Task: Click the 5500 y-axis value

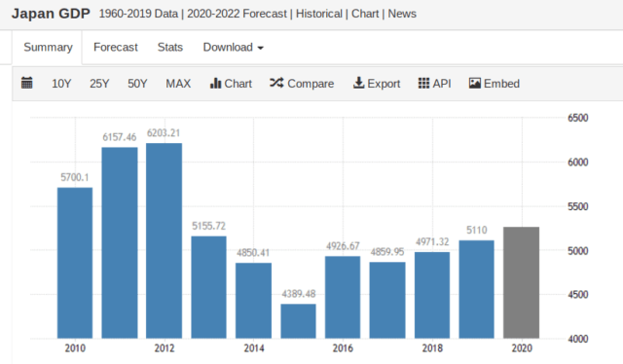Action: pyautogui.click(x=577, y=206)
